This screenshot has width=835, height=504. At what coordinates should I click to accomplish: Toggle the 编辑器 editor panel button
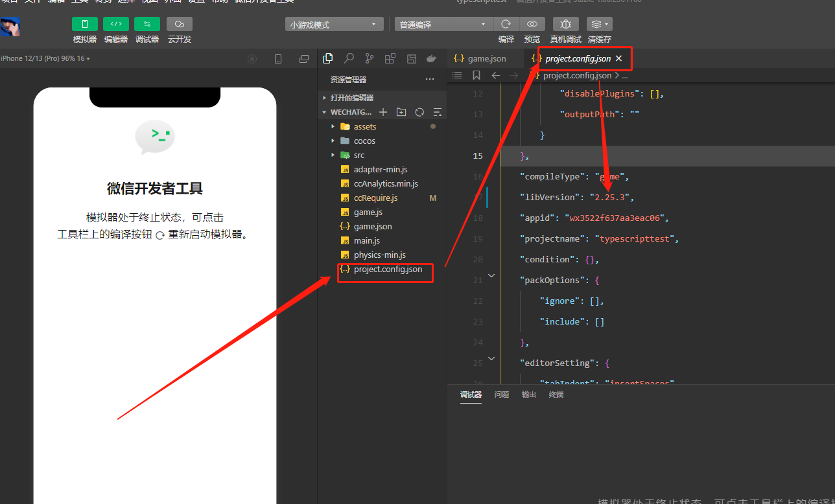click(x=115, y=24)
